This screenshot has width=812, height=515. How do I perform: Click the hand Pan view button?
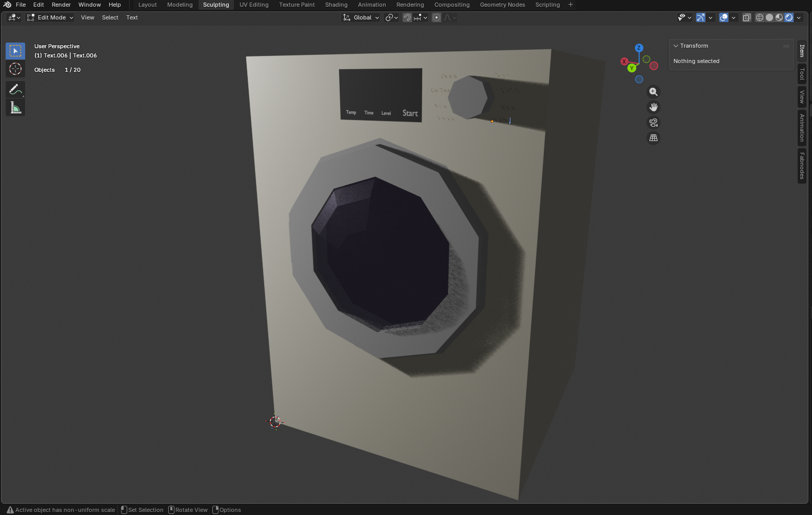[x=653, y=107]
